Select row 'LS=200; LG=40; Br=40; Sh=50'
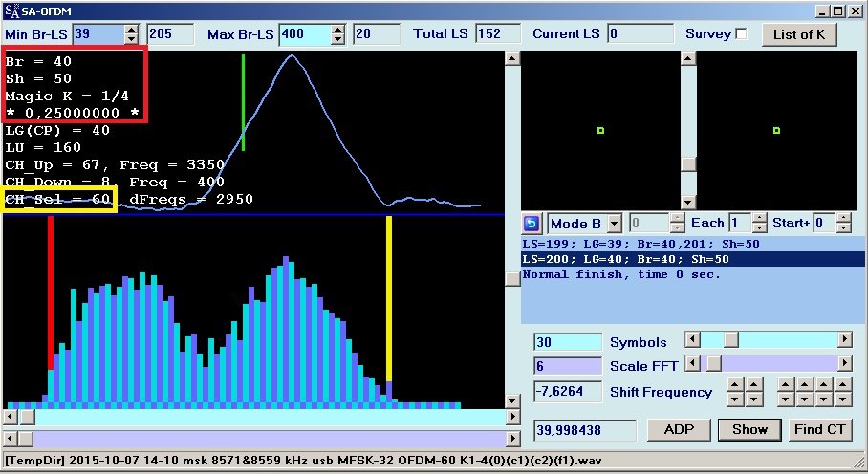This screenshot has height=474, width=868. click(692, 259)
